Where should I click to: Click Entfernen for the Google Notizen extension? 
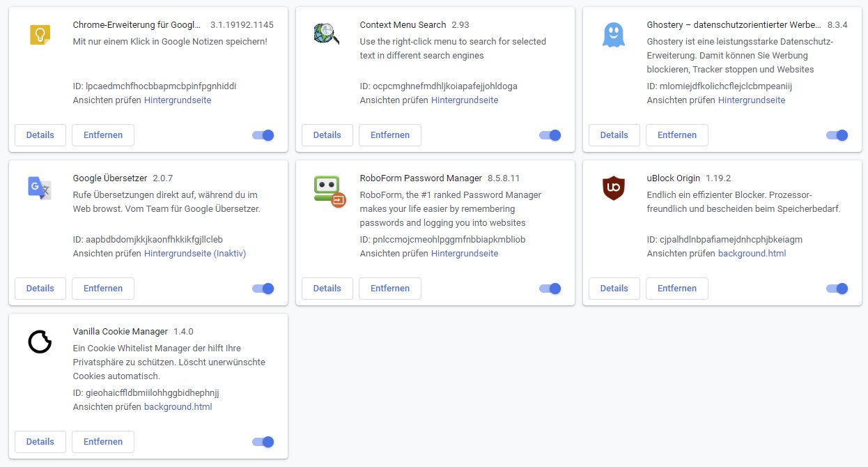103,135
